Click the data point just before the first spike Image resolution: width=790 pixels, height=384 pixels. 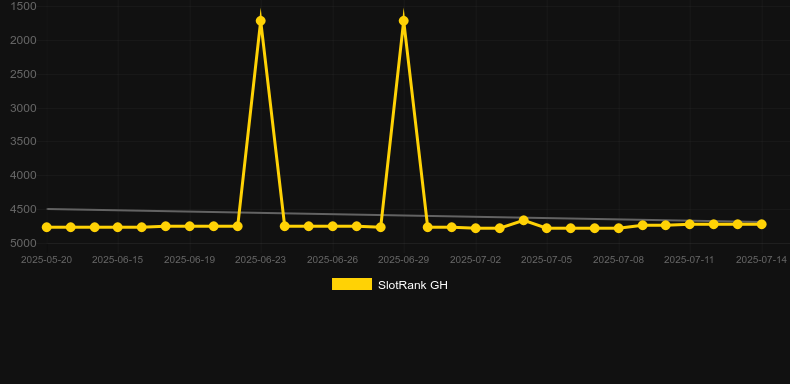pos(237,226)
